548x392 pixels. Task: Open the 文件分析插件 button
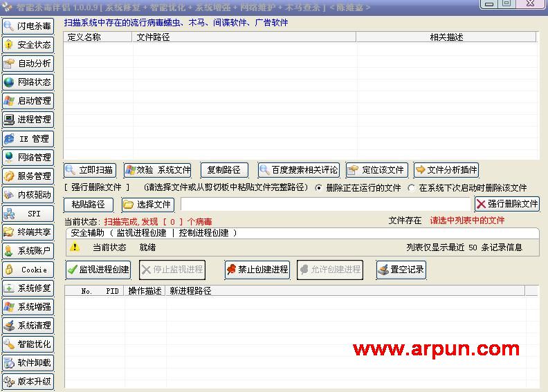pyautogui.click(x=446, y=170)
